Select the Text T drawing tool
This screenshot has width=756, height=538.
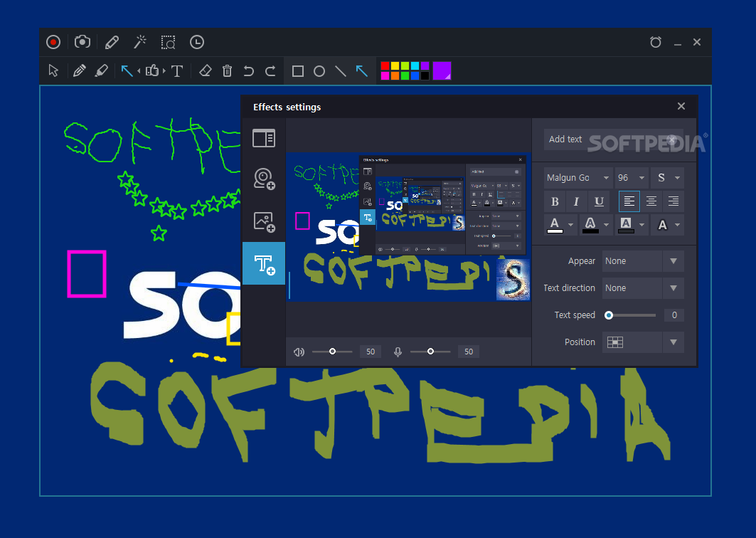click(x=177, y=71)
